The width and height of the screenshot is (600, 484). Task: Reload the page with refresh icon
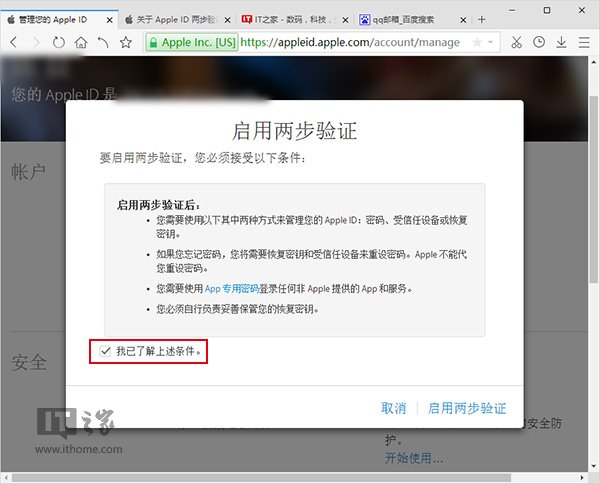(59, 42)
